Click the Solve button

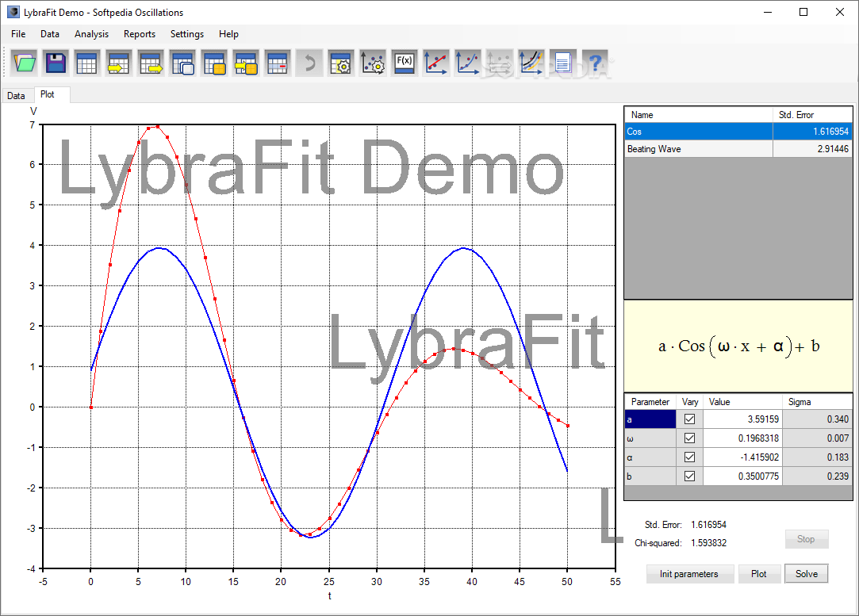click(807, 574)
